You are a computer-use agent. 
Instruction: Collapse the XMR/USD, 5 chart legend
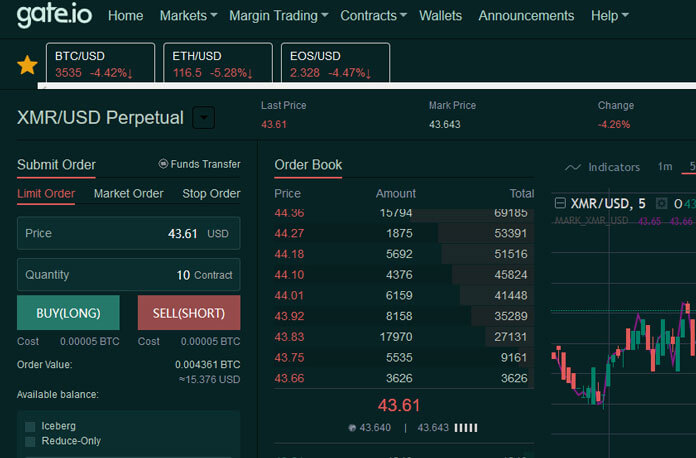[560, 203]
